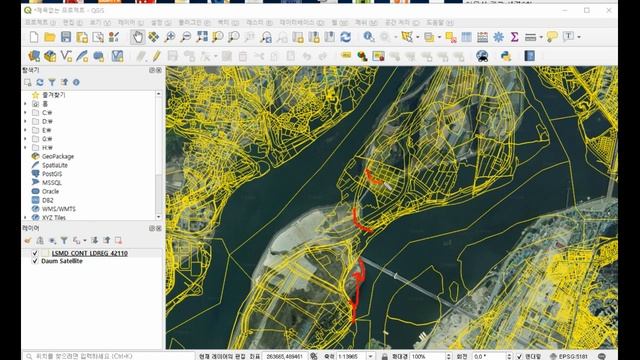Open the Processing Toolbox gear icon
Viewport: 640px width, 360px height.
pyautogui.click(x=498, y=37)
